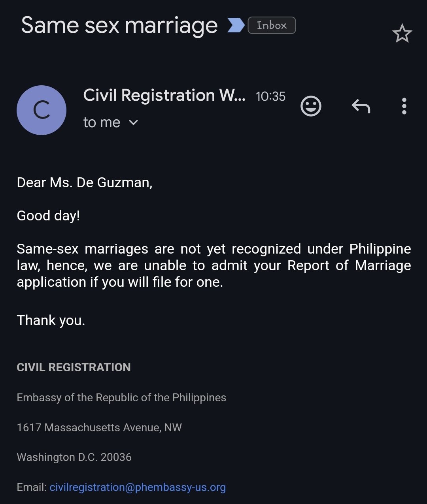Viewport: 427px width, 504px height.
Task: Tap the Civil Registration W... sender name
Action: [x=164, y=96]
